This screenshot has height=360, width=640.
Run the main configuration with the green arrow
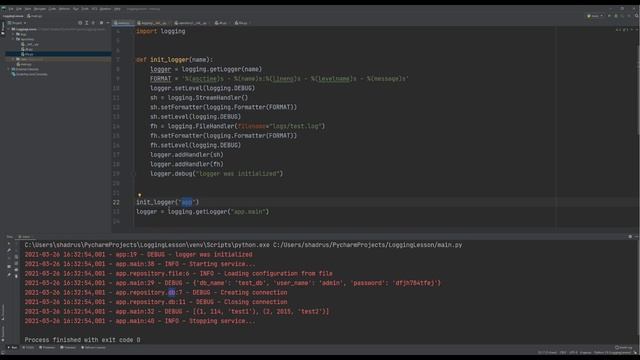[x=609, y=16]
